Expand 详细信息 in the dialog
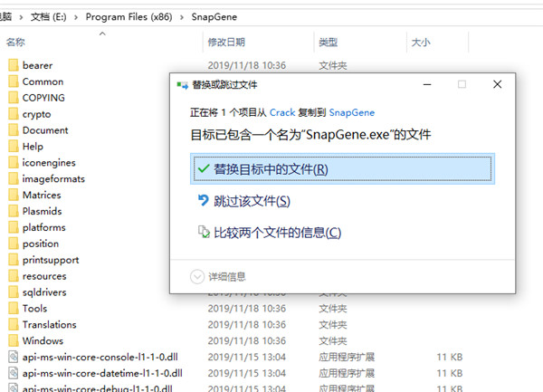The height and width of the screenshot is (392, 543). [218, 276]
